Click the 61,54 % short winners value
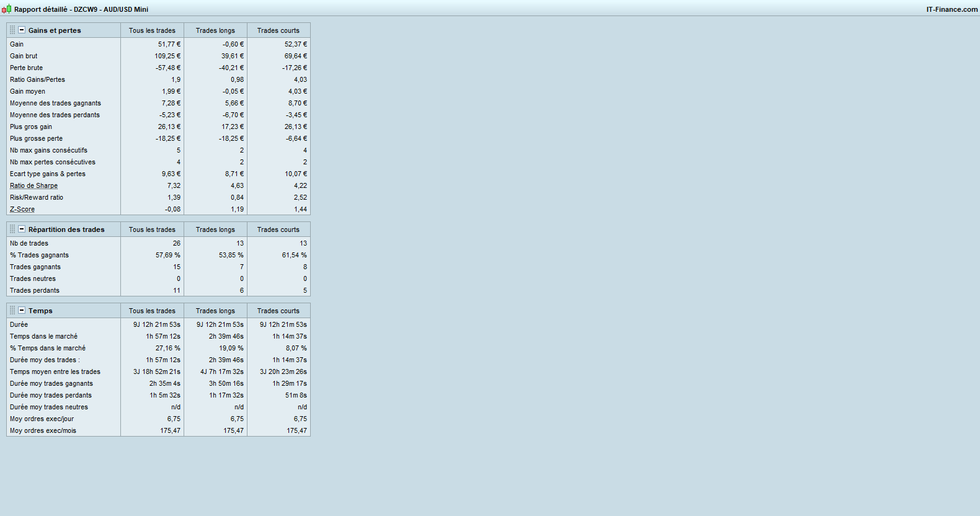This screenshot has width=980, height=516. coord(295,255)
